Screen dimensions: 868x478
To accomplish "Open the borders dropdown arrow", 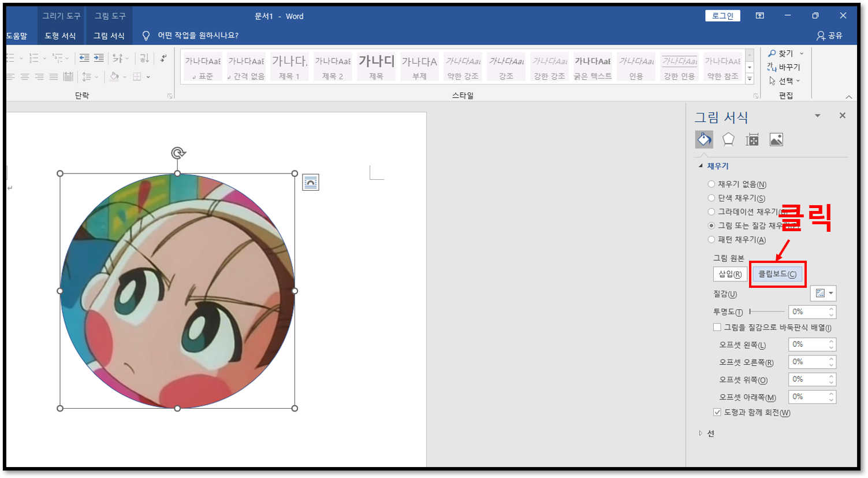I will click(148, 77).
